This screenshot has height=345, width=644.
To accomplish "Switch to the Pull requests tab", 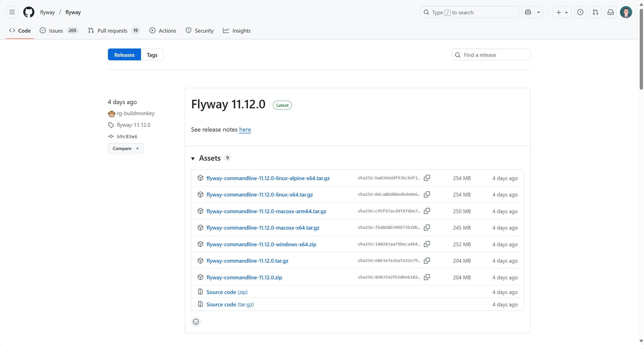I will [x=114, y=31].
